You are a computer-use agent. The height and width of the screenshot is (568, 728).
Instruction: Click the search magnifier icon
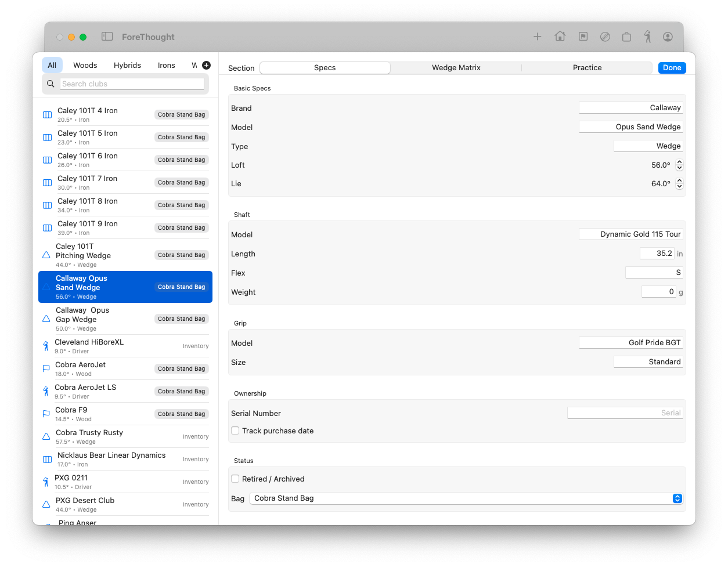point(51,84)
